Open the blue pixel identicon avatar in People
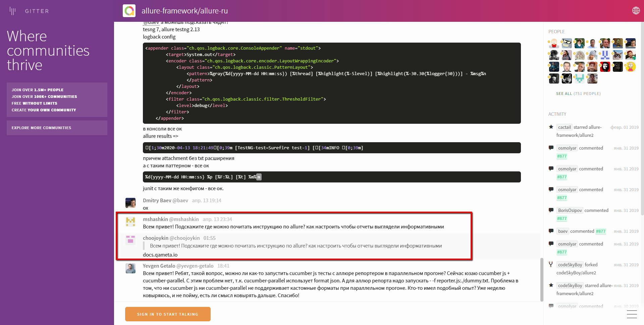This screenshot has height=325, width=644. (605, 55)
